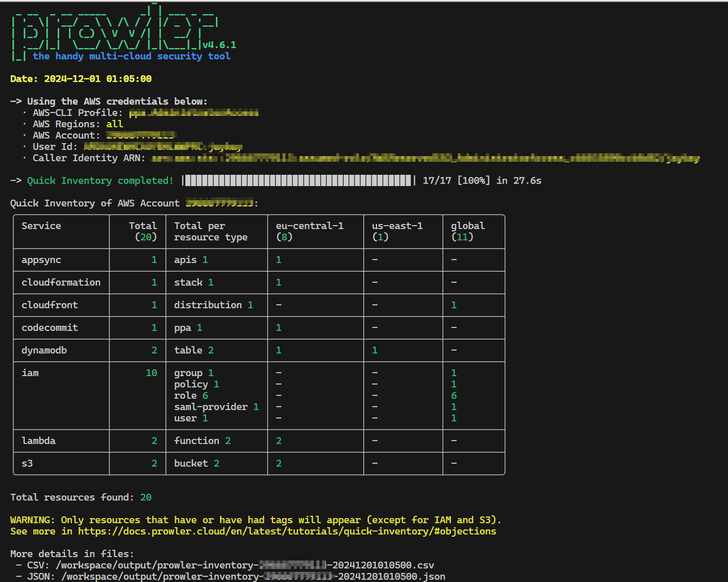Screen dimensions: 728x582
Task: Click the iam total count of 10
Action: (x=151, y=373)
